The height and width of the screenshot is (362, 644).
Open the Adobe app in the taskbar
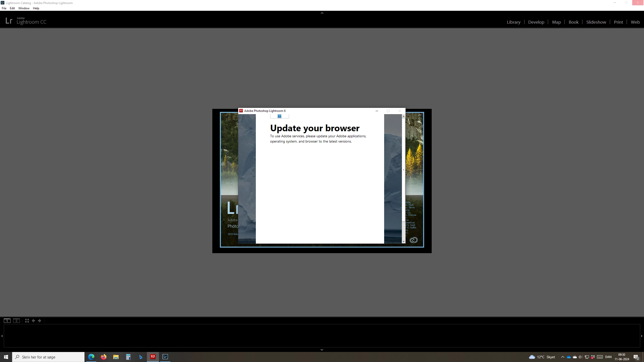[153, 357]
